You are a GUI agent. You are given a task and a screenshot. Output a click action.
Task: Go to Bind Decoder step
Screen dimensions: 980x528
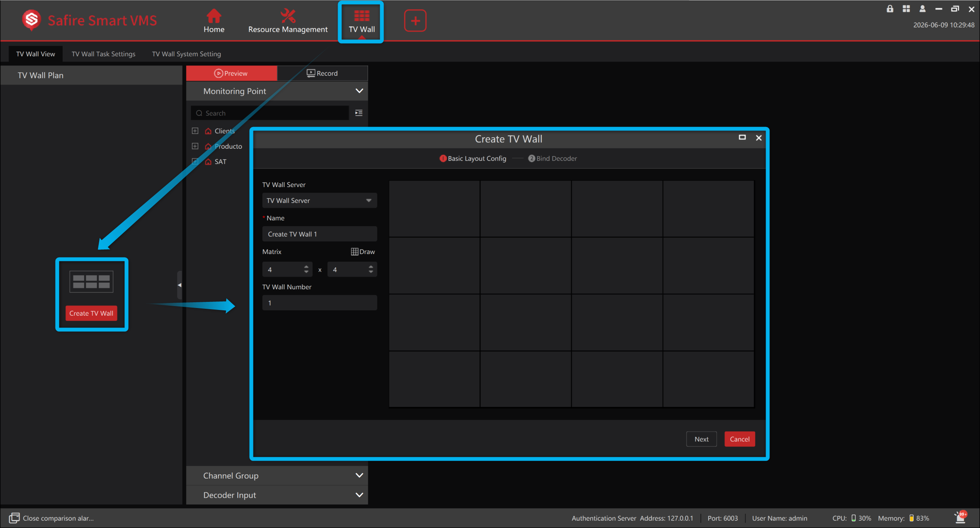552,158
